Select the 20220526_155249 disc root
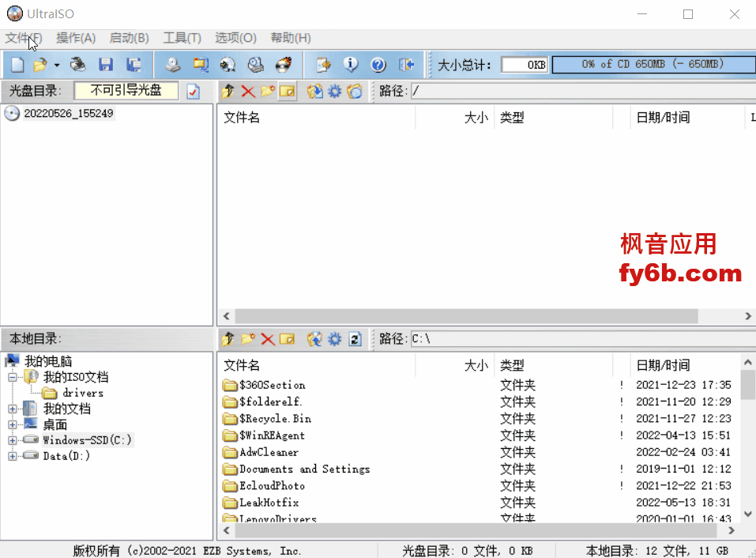Image resolution: width=756 pixels, height=558 pixels. click(69, 113)
